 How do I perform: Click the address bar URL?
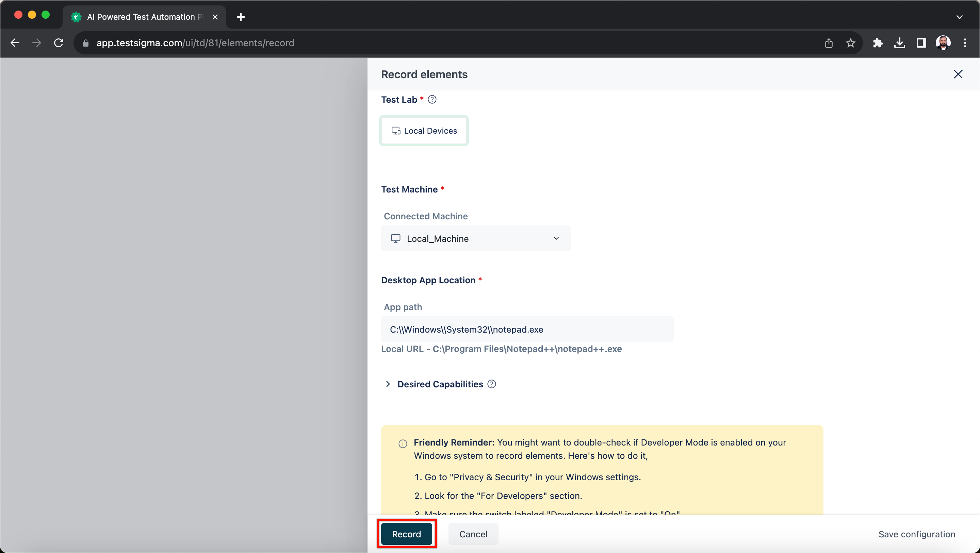(195, 43)
